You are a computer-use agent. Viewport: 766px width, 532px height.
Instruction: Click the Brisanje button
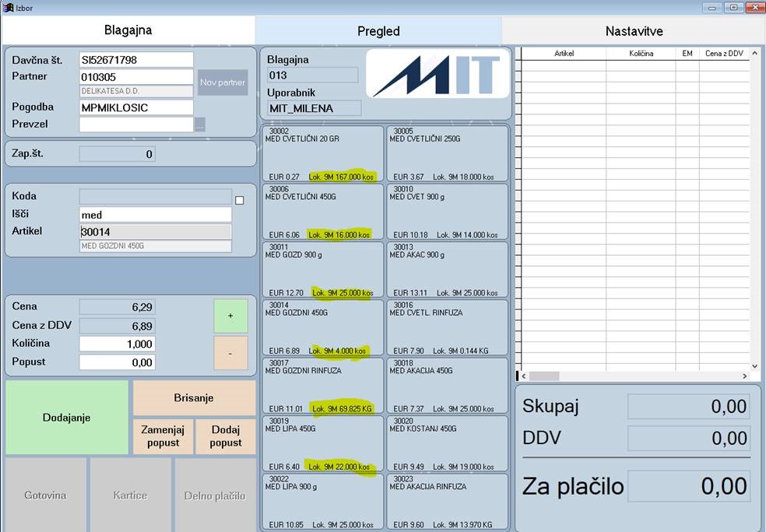(194, 397)
